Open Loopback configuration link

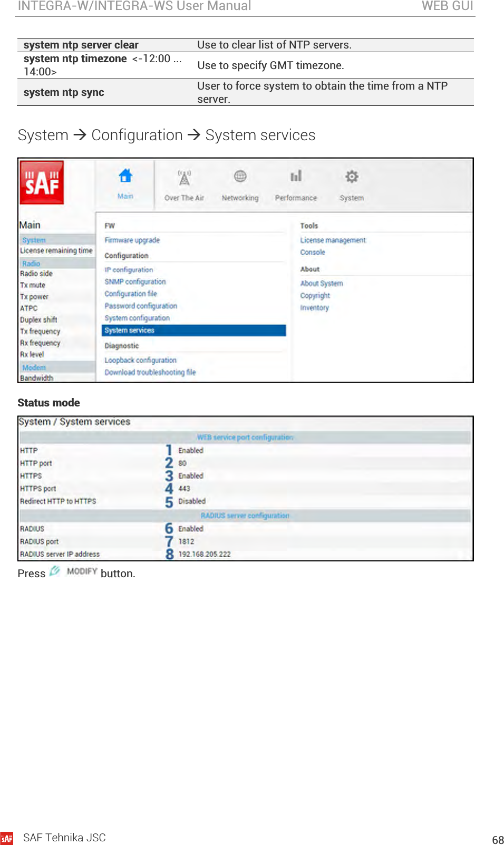point(140,361)
